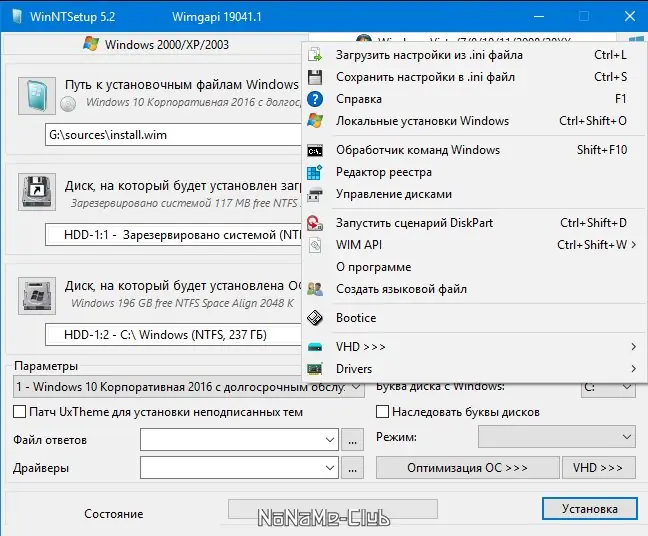Image resolution: width=648 pixels, height=536 pixels.
Task: Select the О программе menu item
Action: 474,267
